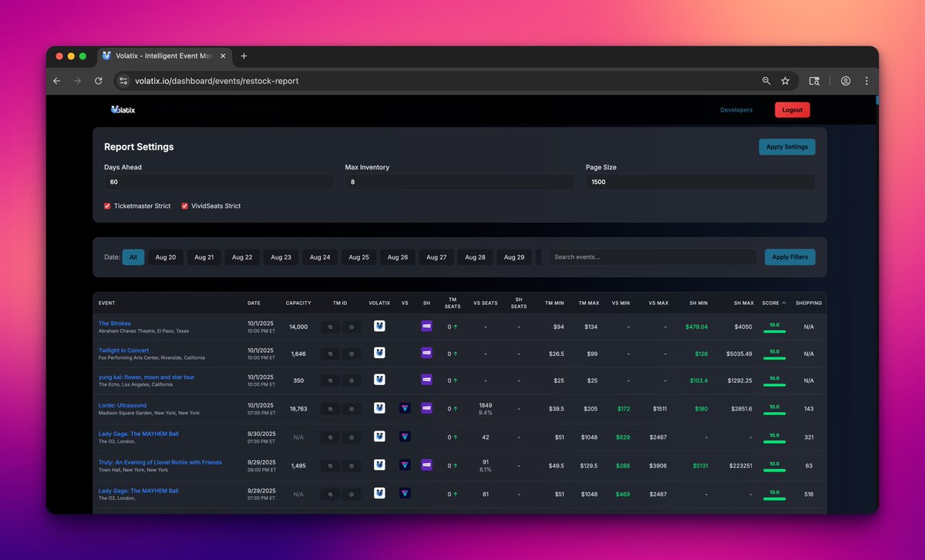The image size is (925, 560).
Task: Filter events by Aug 24
Action: point(320,257)
